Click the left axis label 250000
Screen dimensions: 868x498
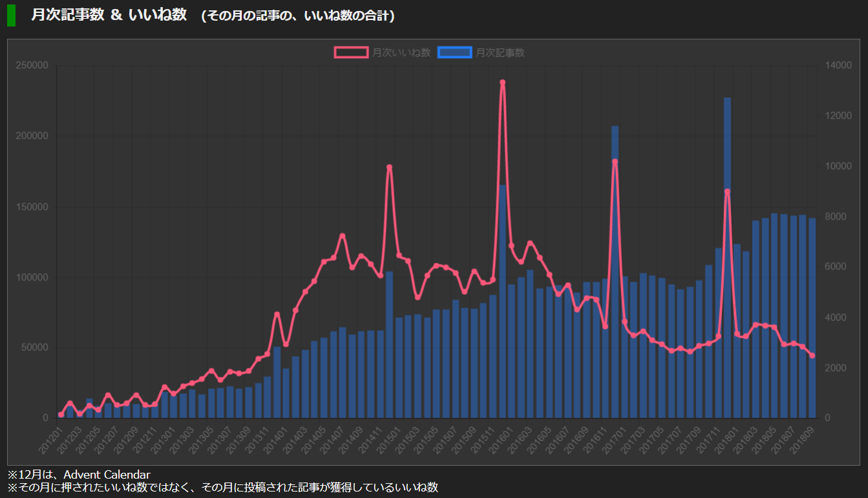[x=33, y=65]
